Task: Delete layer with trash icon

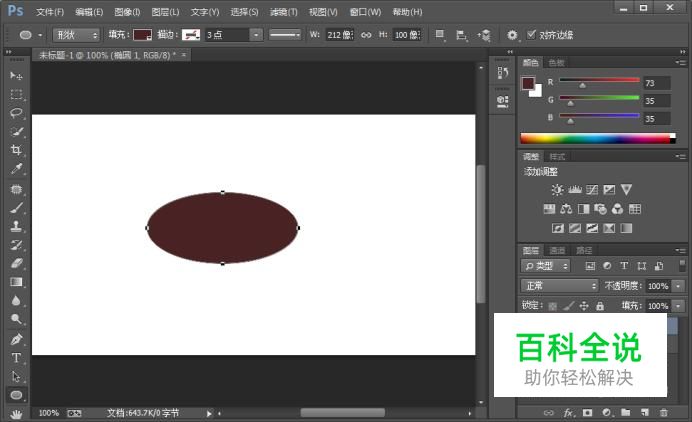Action: coord(663,413)
